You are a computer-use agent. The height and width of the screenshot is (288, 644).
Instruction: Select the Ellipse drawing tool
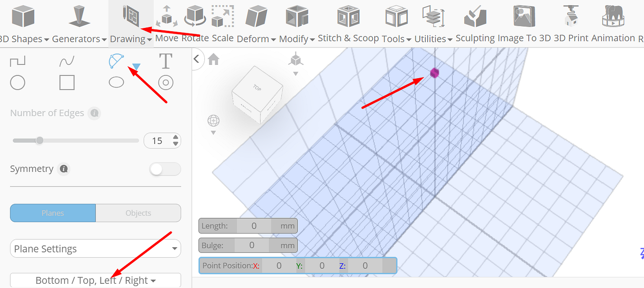(x=116, y=82)
